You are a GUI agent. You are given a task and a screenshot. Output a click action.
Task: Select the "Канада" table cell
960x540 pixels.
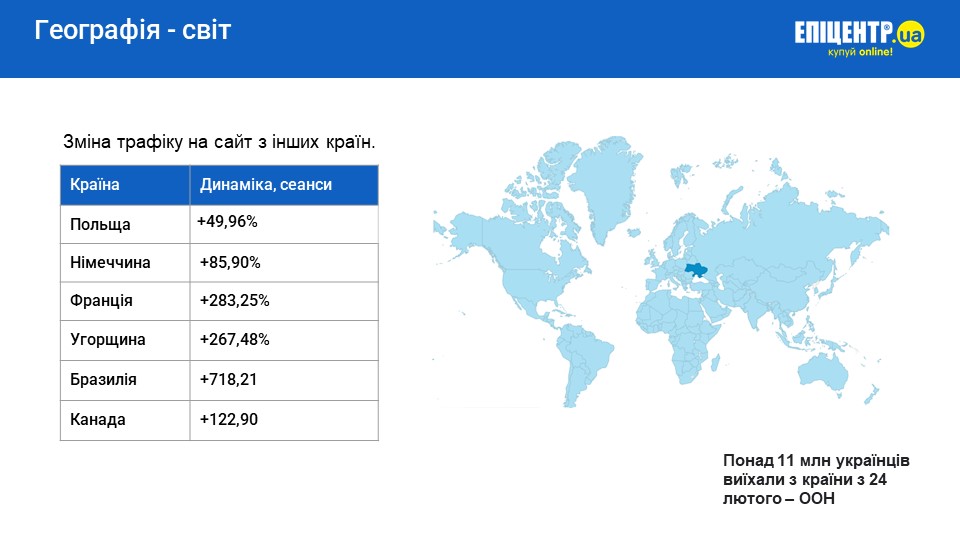(98, 420)
